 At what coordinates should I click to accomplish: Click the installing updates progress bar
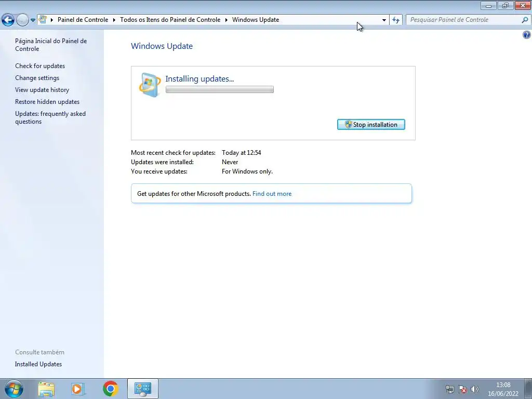[220, 89]
